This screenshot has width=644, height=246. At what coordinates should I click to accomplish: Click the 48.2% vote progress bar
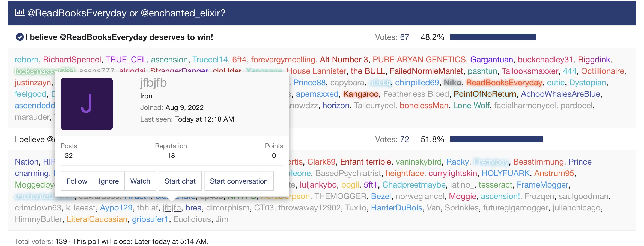(x=493, y=37)
